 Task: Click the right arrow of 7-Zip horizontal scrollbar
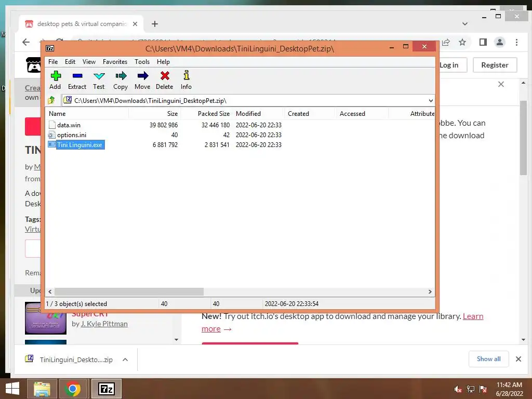coord(430,292)
